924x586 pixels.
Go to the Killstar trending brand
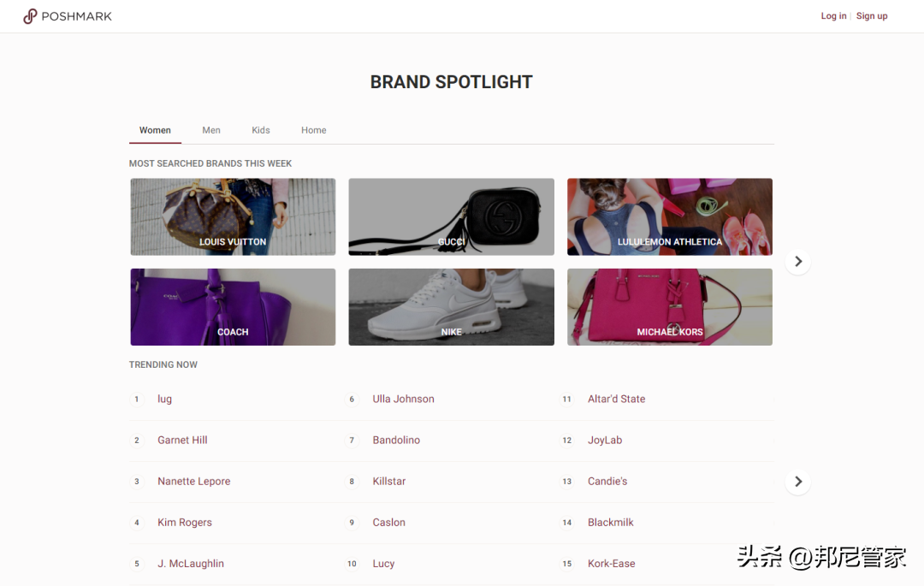(389, 482)
